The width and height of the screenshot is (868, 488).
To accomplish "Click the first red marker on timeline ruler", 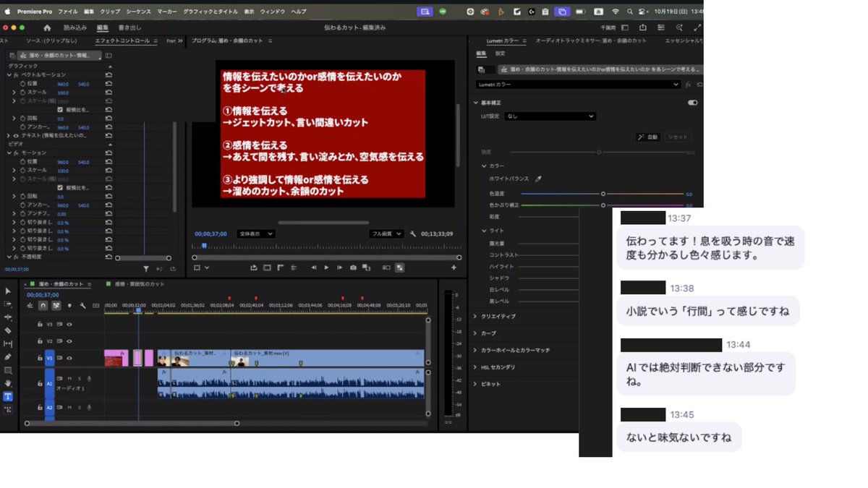I will [x=229, y=298].
